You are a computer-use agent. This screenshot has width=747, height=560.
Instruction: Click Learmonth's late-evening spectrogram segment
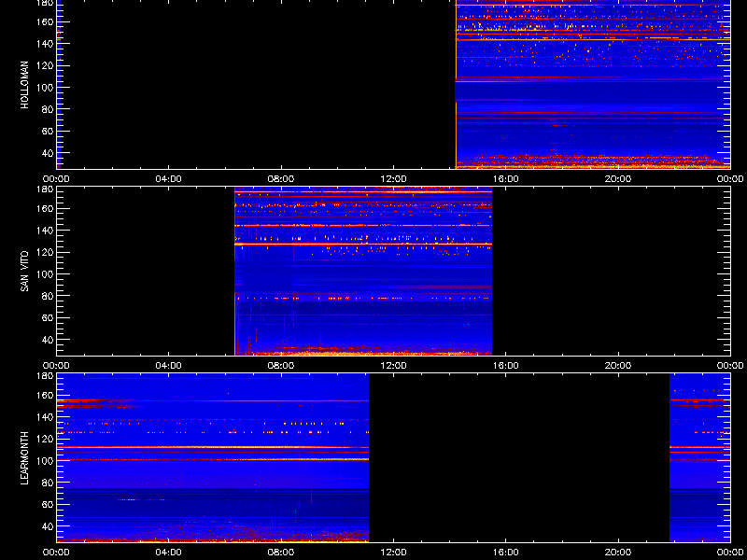pyautogui.click(x=699, y=457)
